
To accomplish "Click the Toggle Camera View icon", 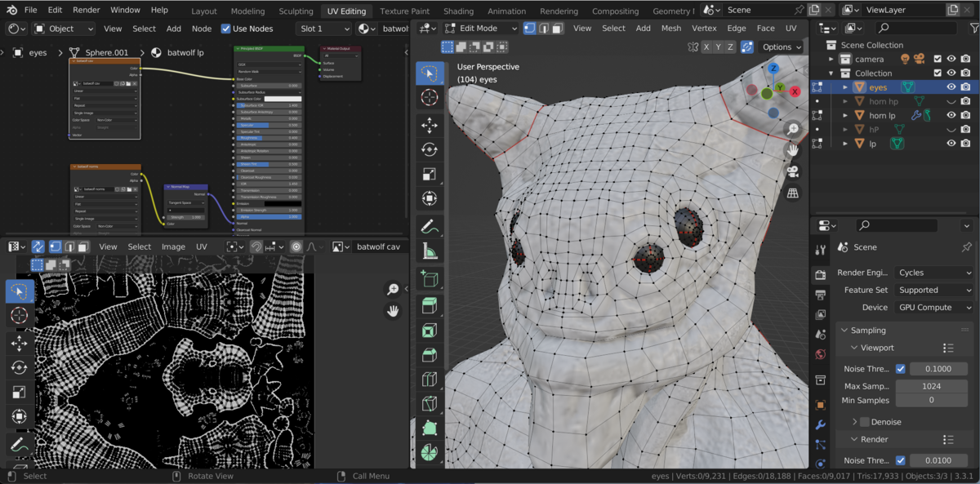I will (792, 172).
